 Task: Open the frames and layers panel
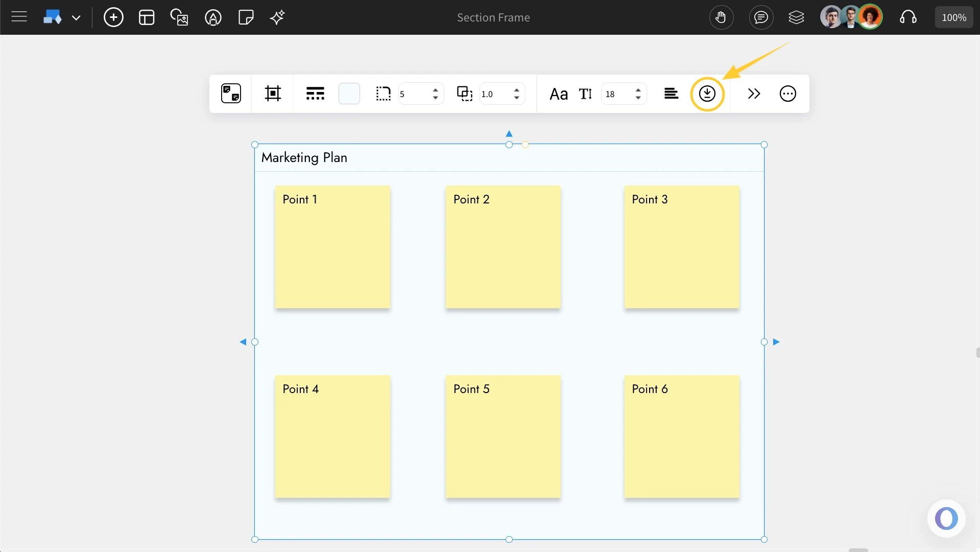(796, 17)
